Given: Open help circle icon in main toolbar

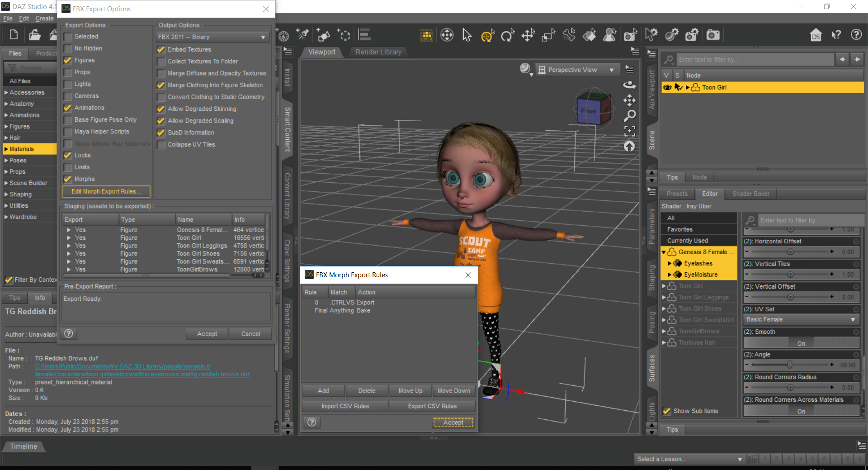Looking at the screenshot, I should tap(856, 35).
